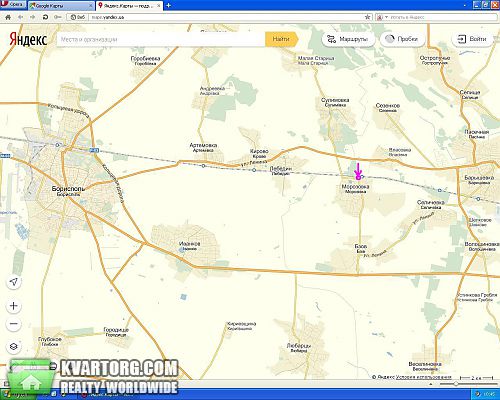Click the yellow Найти button
Screen dimensions: 500x400
point(281,39)
